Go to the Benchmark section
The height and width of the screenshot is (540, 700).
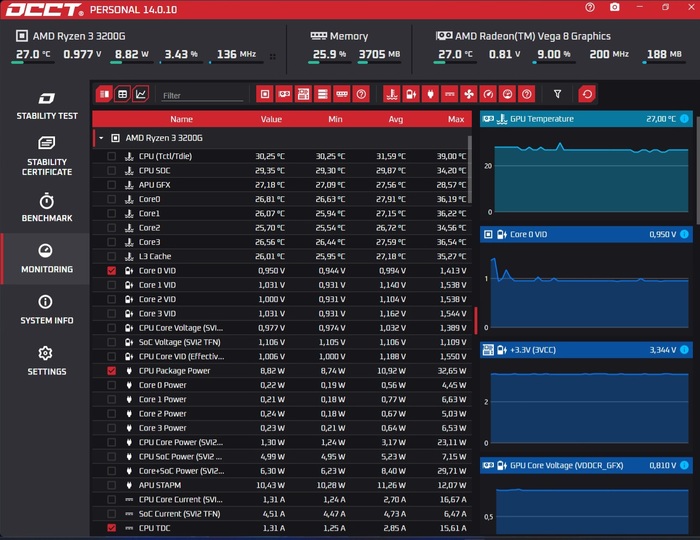coord(46,207)
